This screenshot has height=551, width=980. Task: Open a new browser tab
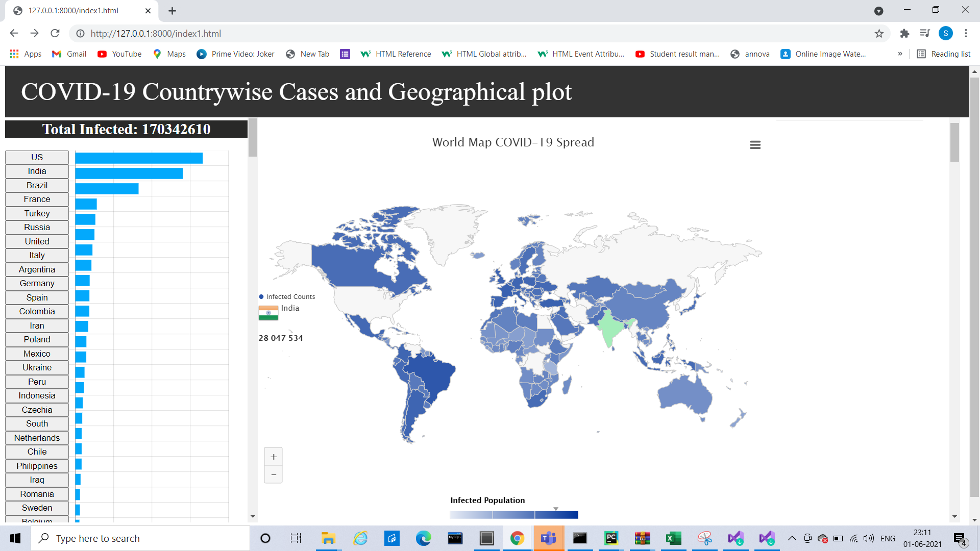click(x=173, y=11)
